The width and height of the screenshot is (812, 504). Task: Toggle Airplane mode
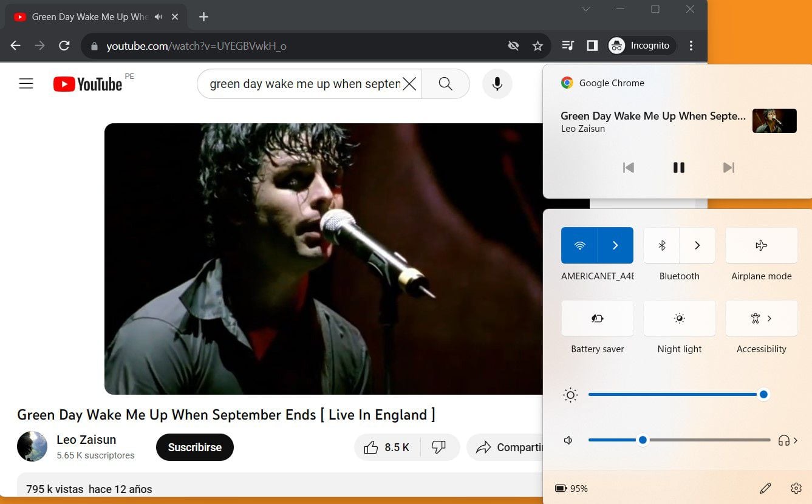point(762,245)
